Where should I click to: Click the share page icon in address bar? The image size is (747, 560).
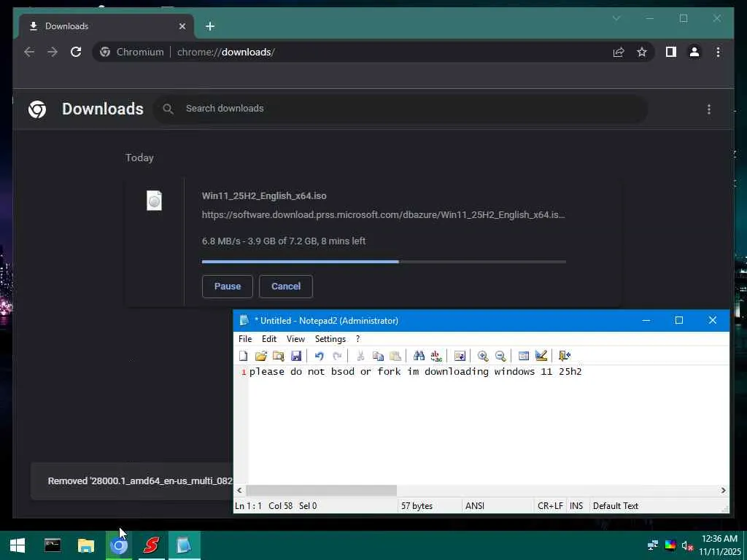point(619,52)
